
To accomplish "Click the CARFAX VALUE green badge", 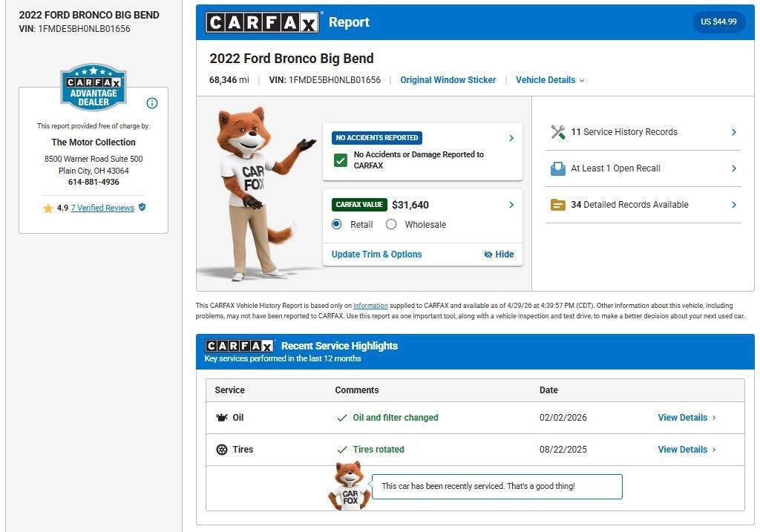I will (359, 205).
